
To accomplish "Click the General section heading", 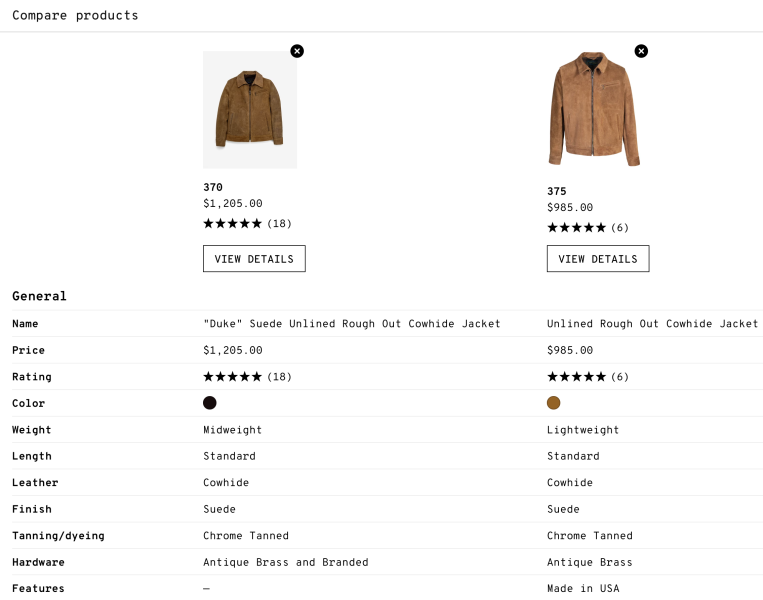I will [x=39, y=296].
